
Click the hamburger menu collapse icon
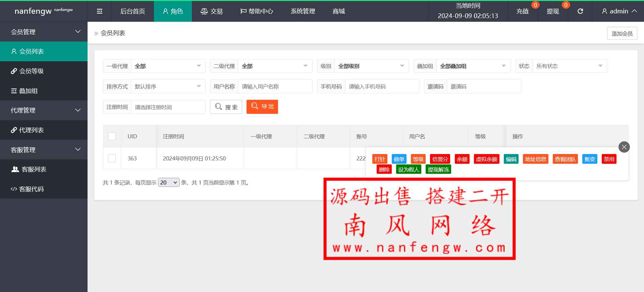coord(100,11)
